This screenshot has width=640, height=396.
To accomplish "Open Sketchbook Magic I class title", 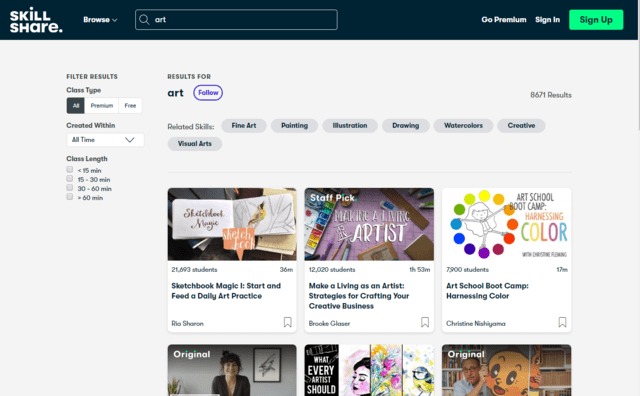I will [x=226, y=291].
